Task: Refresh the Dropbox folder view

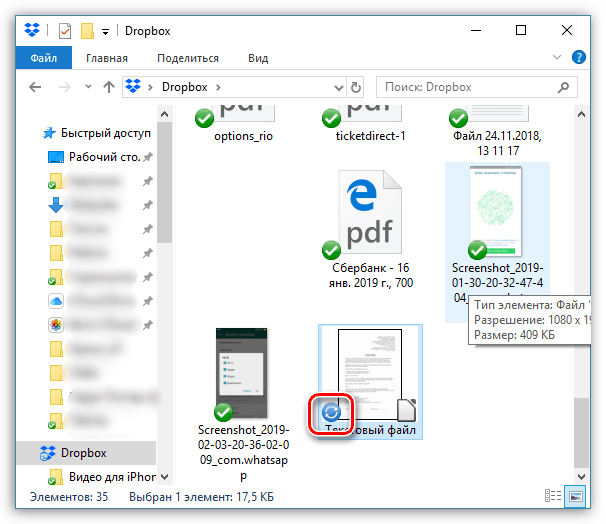Action: coord(356,87)
